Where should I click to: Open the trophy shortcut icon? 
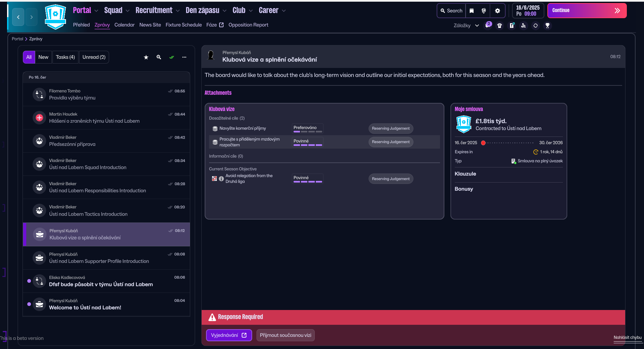[547, 26]
